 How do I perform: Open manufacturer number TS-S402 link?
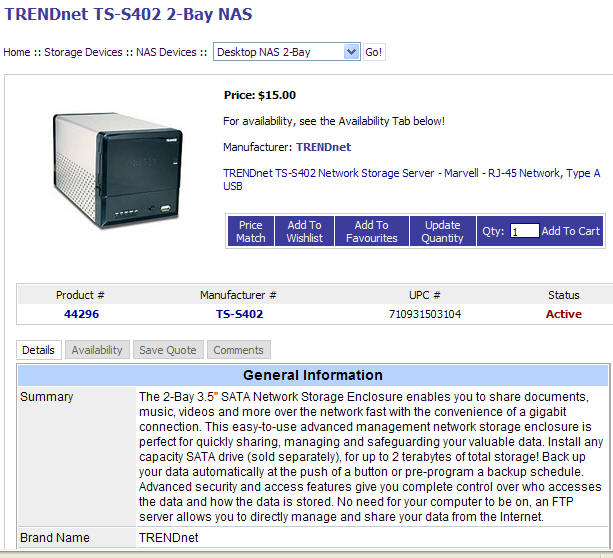point(239,314)
